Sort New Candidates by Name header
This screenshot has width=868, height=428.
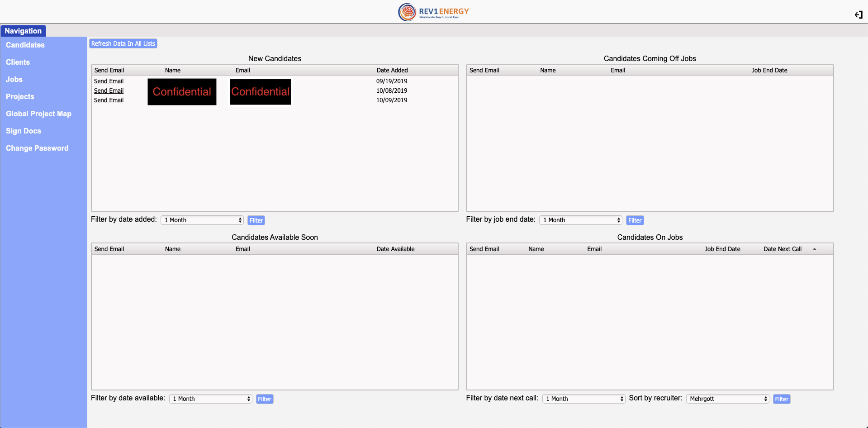[173, 70]
